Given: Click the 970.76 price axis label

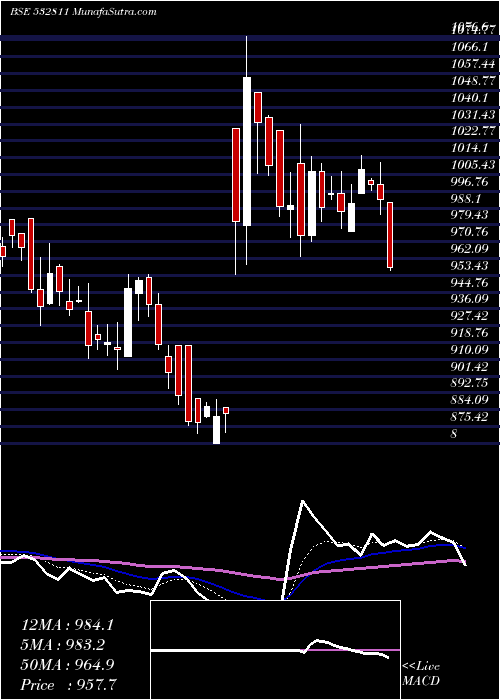Looking at the screenshot, I should 470,232.
